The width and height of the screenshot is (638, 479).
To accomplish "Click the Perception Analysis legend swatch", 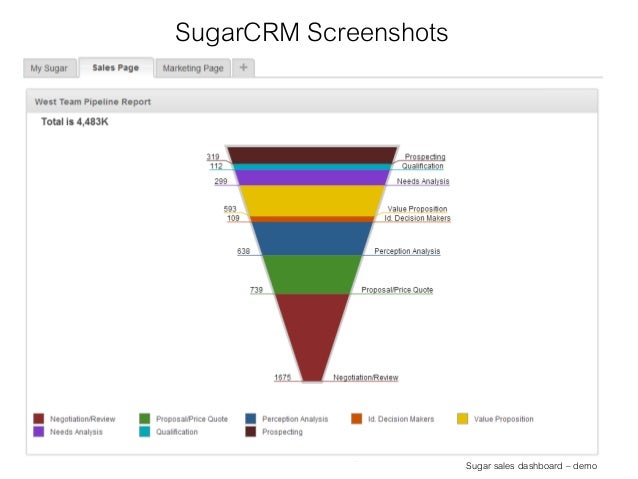I will [251, 419].
